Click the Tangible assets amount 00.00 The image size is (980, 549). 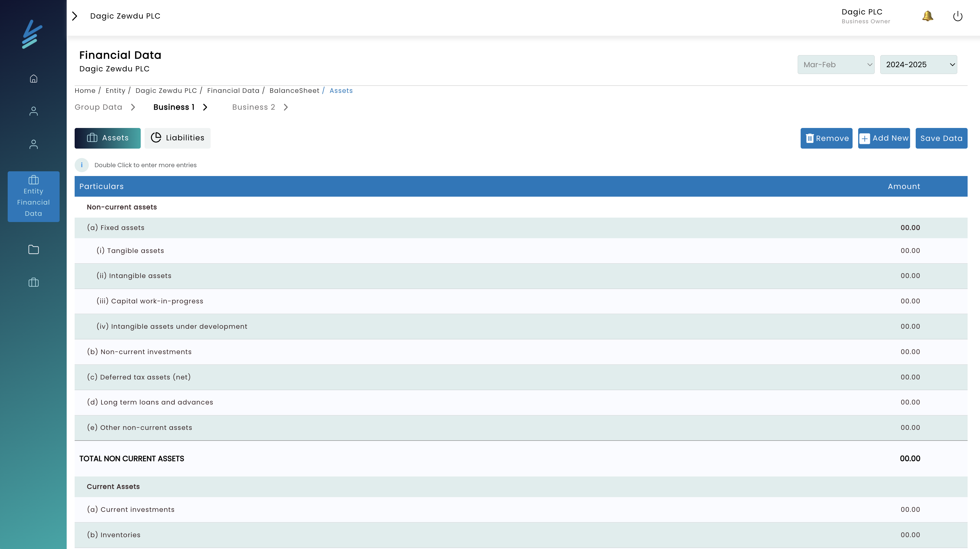910,251
